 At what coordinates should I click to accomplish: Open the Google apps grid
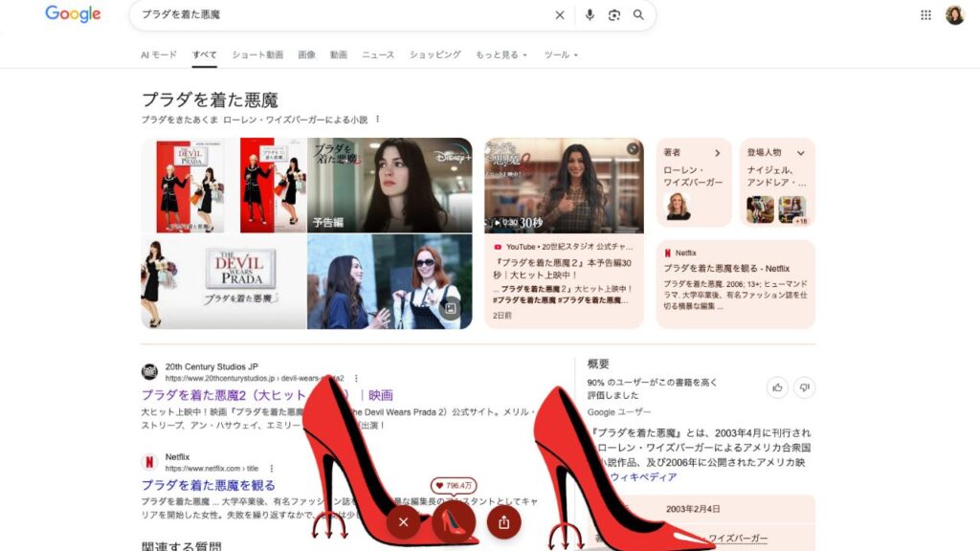coord(925,15)
